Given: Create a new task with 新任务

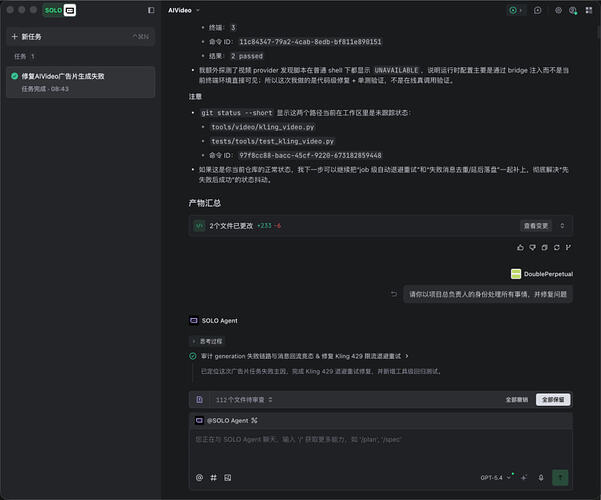Looking at the screenshot, I should (x=80, y=37).
